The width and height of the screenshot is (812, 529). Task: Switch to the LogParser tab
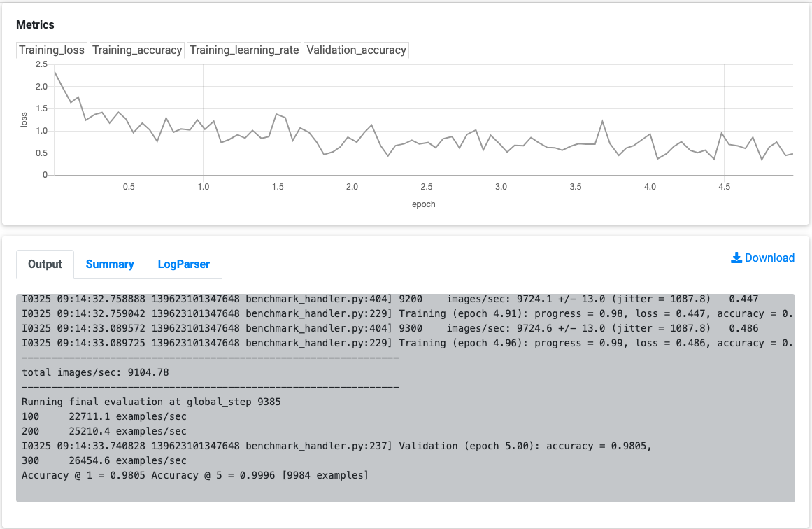click(184, 264)
